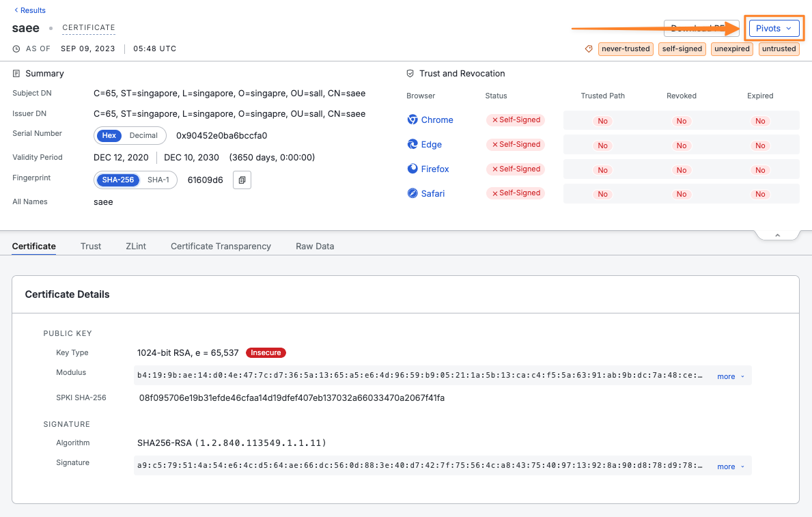Select Hex serial number format
This screenshot has height=517, width=812.
pos(109,135)
